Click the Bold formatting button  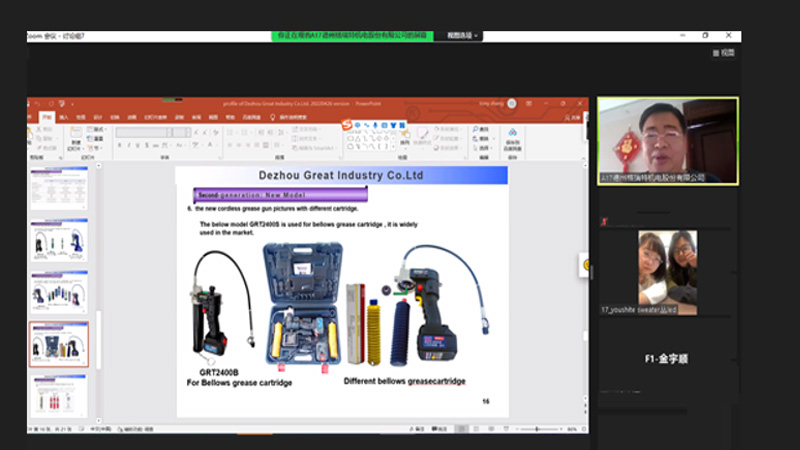(x=119, y=145)
